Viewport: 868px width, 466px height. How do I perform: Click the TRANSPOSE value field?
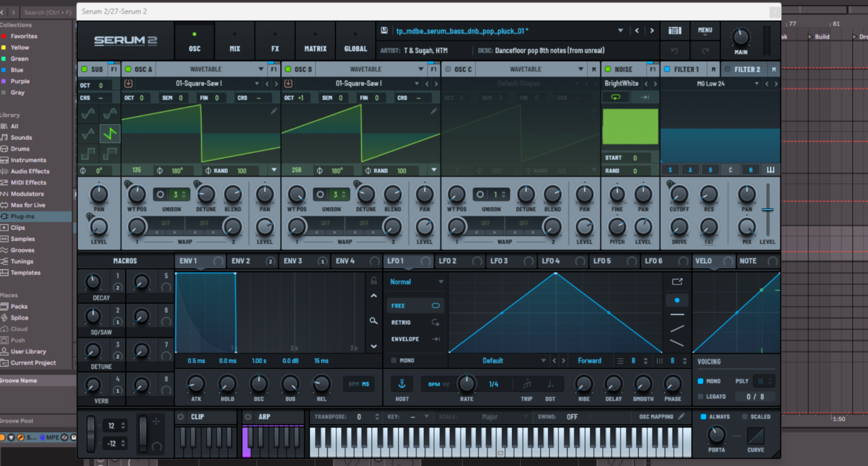(359, 416)
